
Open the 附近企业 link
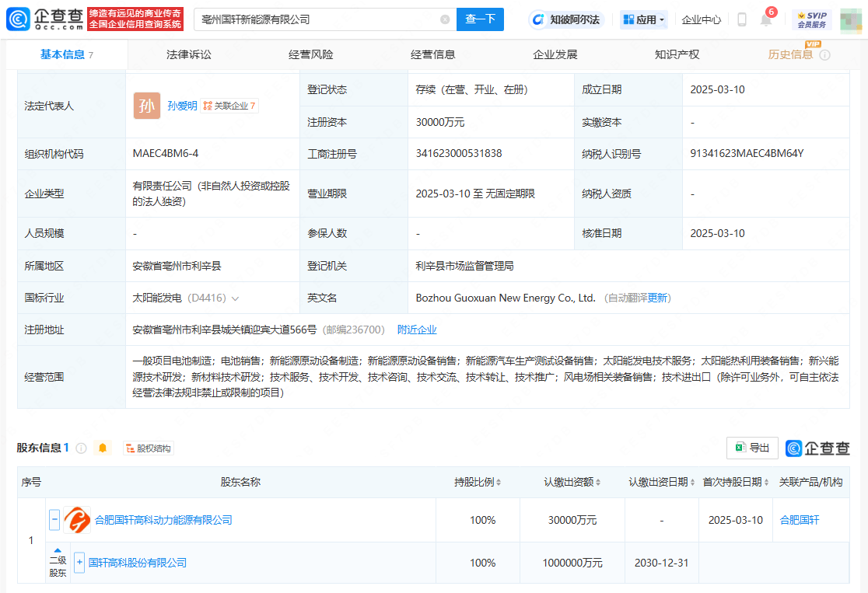pyautogui.click(x=417, y=330)
